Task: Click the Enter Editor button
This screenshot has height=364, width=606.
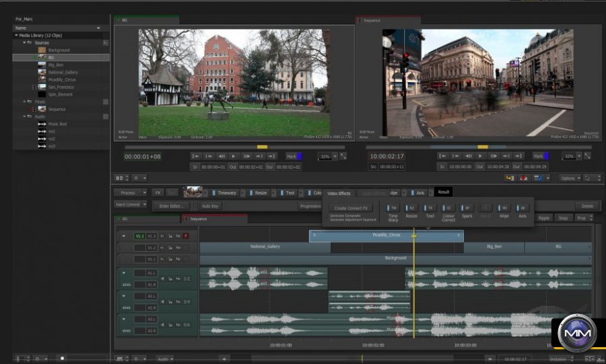Action: [171, 206]
